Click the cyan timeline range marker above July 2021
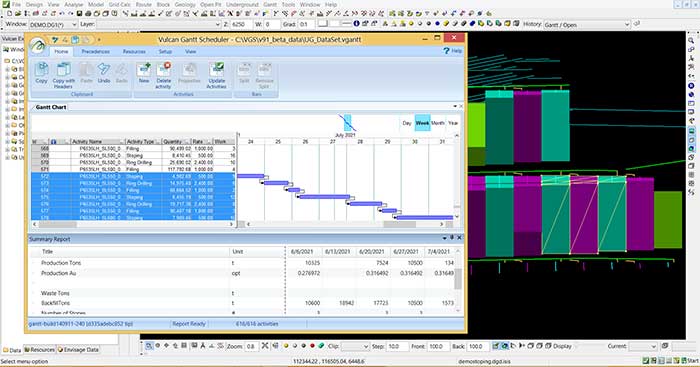700x367 pixels. point(348,123)
